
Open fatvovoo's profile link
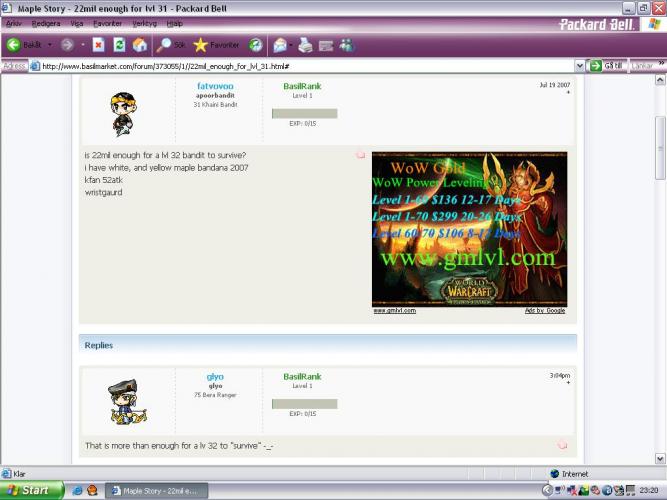click(215, 86)
